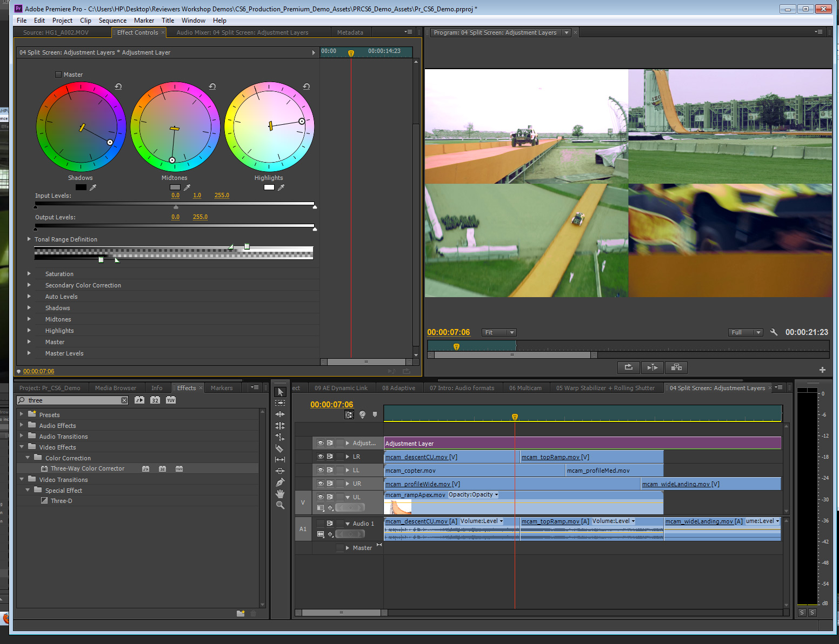This screenshot has width=839, height=644.
Task: Toggle eye visibility for UL track
Action: coord(321,497)
